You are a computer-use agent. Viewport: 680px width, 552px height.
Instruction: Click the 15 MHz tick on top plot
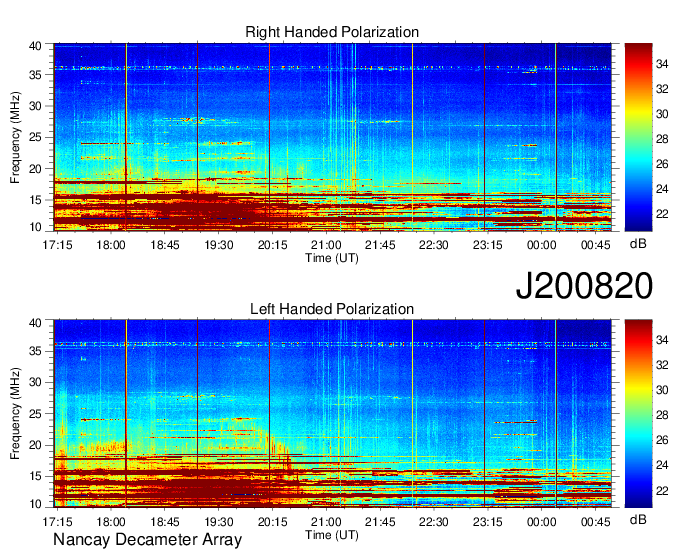[x=36, y=200]
